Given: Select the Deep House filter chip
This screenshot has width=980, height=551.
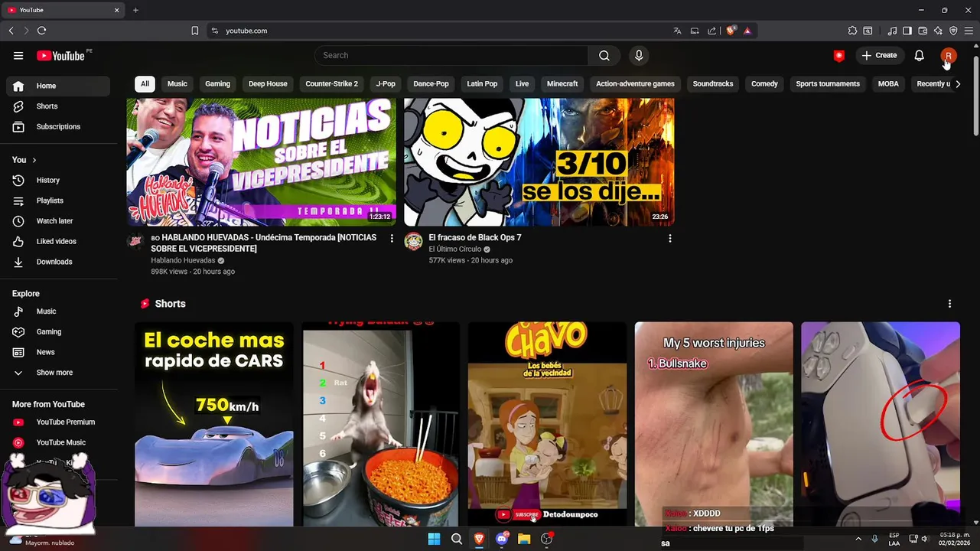Looking at the screenshot, I should click(x=268, y=84).
